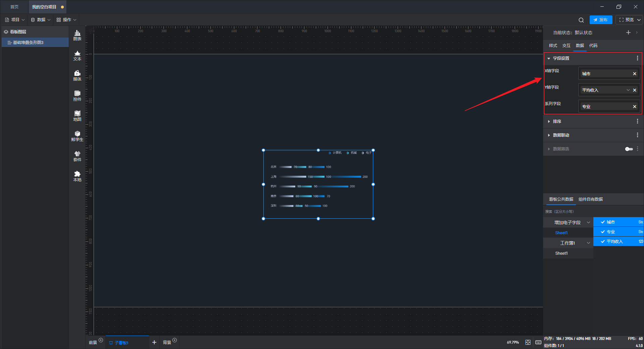This screenshot has width=644, height=349.
Task: Open the 媒体 media components icon
Action: (77, 76)
